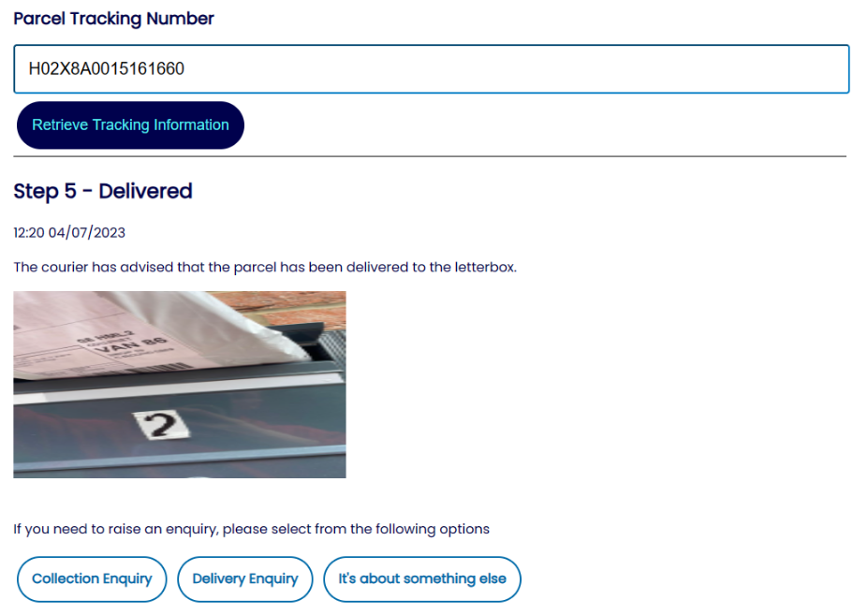Screen dimensions: 868x614
Task: Click Retrieve Tracking Information button
Action: [131, 125]
